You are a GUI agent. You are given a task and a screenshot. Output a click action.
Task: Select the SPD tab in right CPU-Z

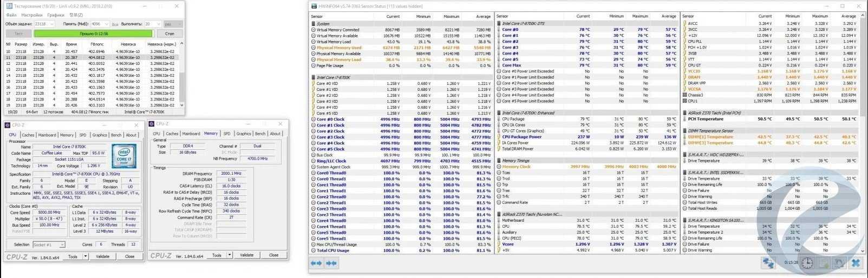click(227, 134)
